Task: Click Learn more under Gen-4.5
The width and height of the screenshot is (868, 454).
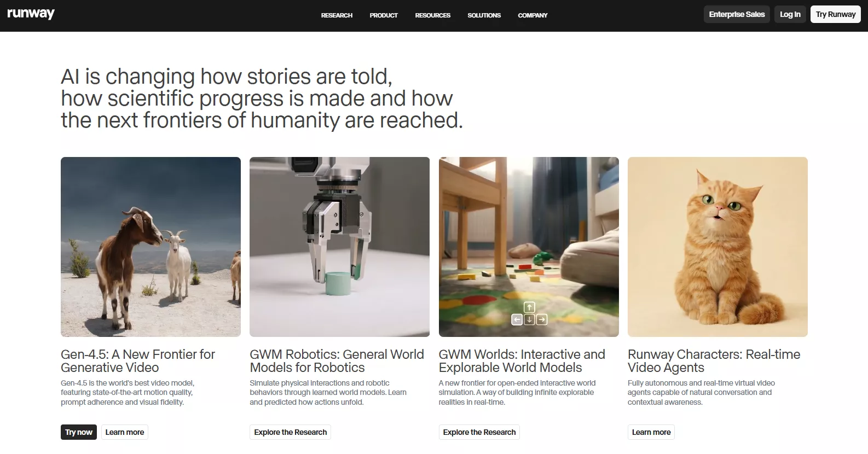Action: pos(125,432)
